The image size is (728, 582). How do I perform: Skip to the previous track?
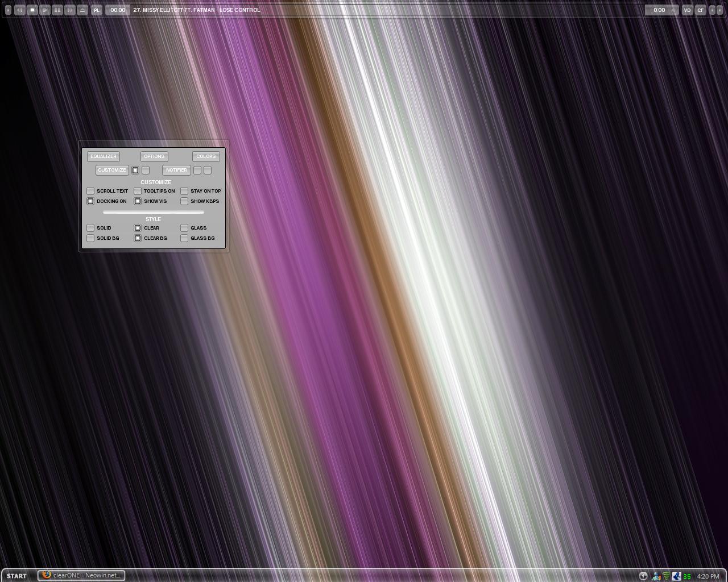point(20,10)
